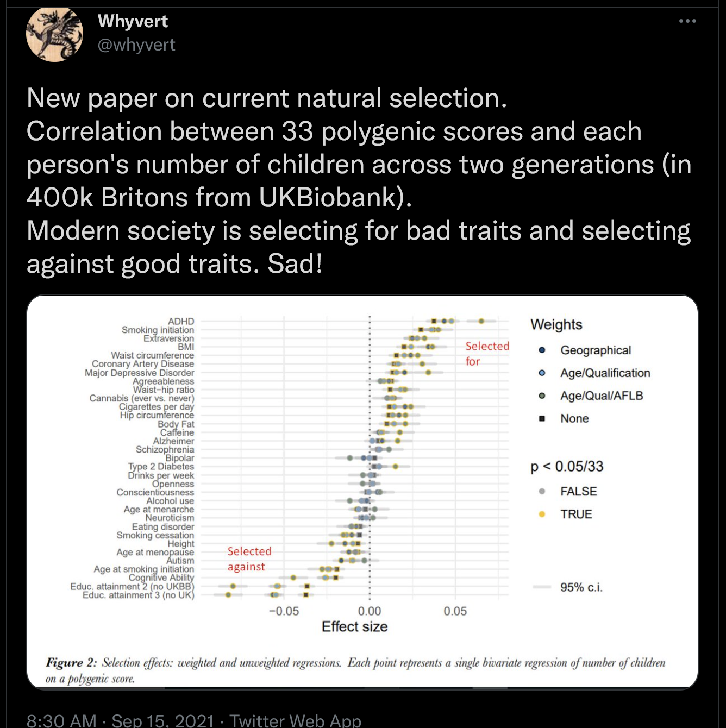
Task: Click the 'Weights' legend heading
Action: point(556,325)
